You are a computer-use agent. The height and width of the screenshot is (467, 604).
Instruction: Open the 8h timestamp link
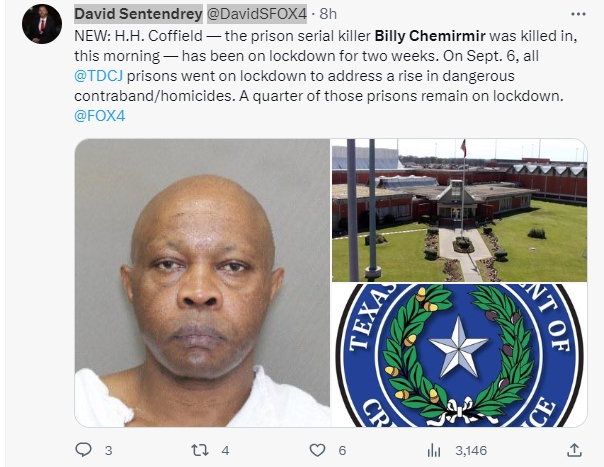click(328, 14)
